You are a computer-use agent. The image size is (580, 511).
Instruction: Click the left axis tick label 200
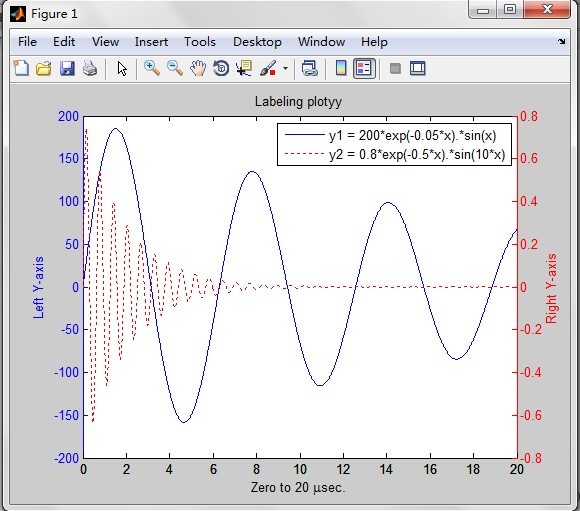pos(68,117)
